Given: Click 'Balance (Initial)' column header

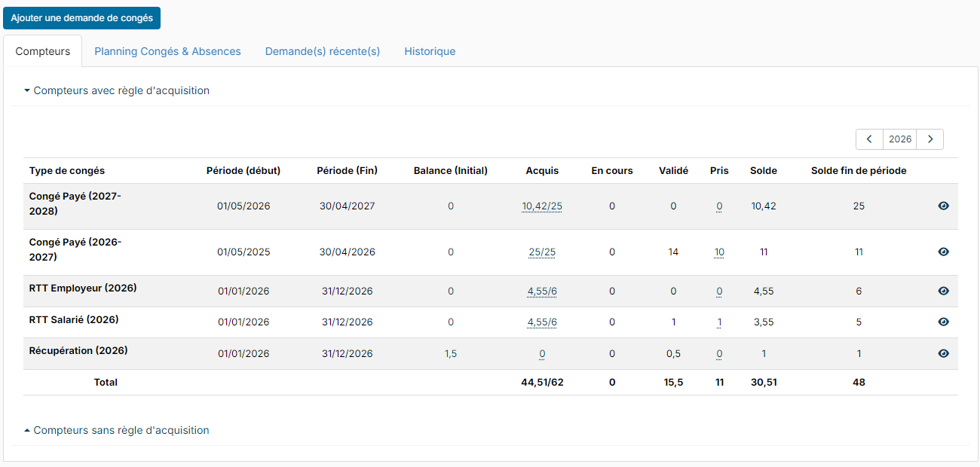Looking at the screenshot, I should click(x=451, y=171).
